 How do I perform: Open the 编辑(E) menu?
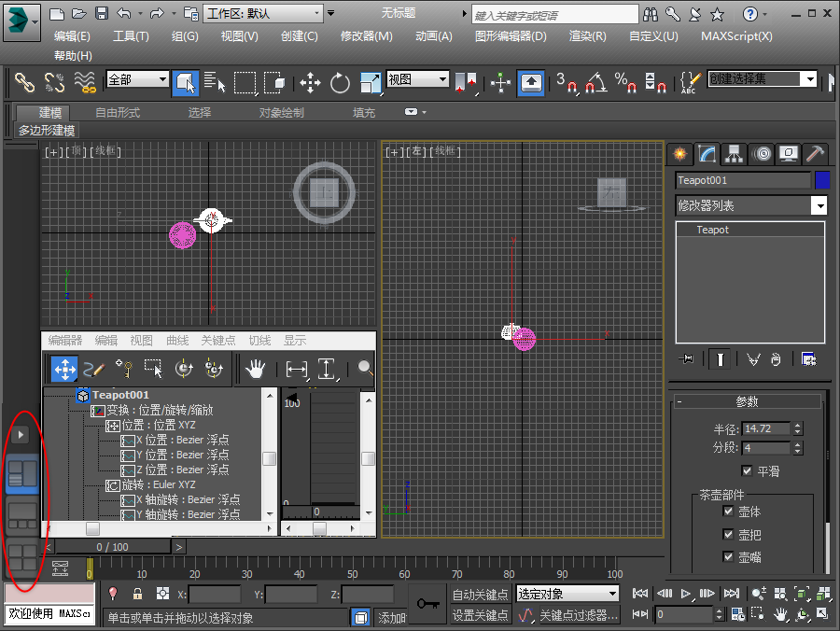(72, 36)
